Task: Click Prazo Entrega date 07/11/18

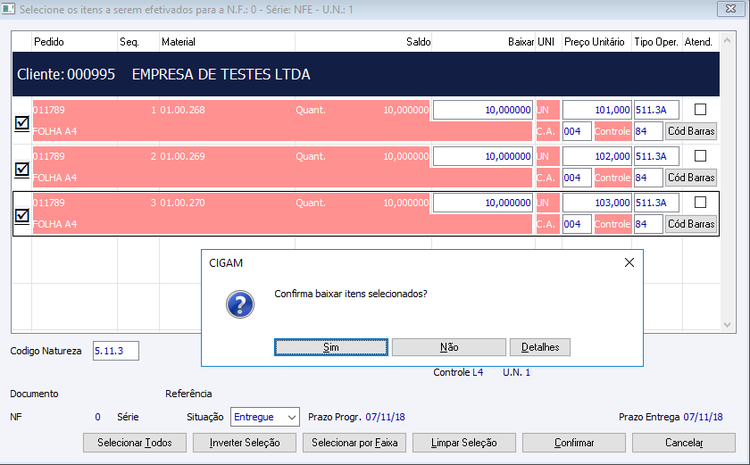Action: click(x=703, y=417)
